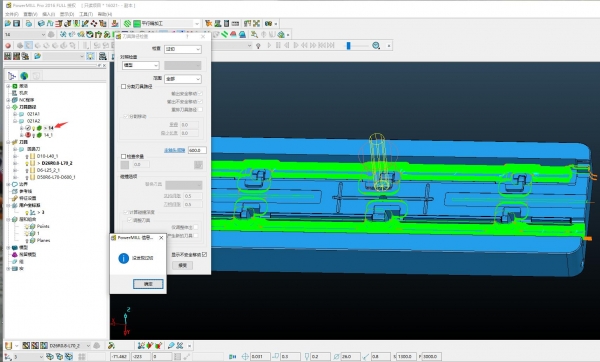Click the zoom magnifier icon beside slider
The image size is (600, 362).
pyautogui.click(x=376, y=46)
